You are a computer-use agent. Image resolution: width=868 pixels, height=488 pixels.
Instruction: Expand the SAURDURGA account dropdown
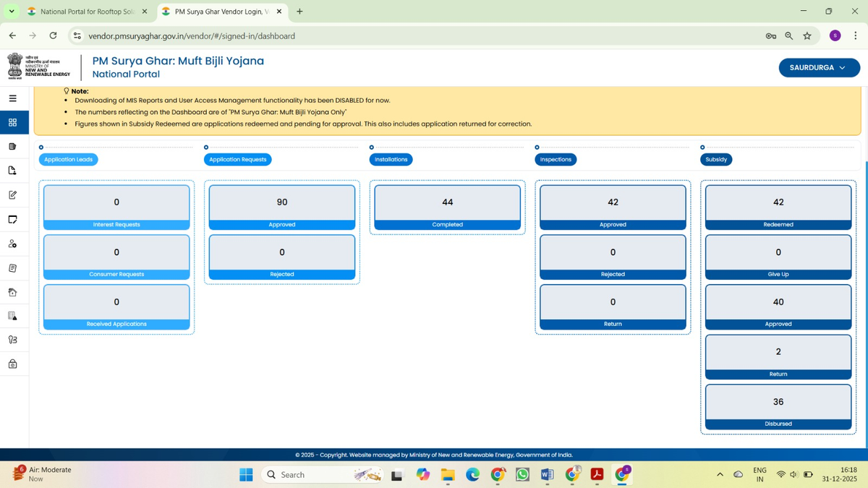pos(819,67)
